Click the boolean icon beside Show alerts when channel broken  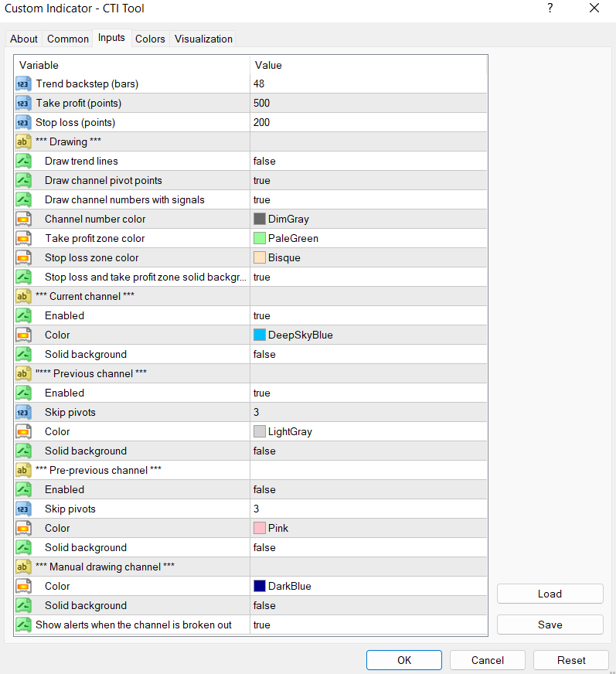click(x=23, y=625)
